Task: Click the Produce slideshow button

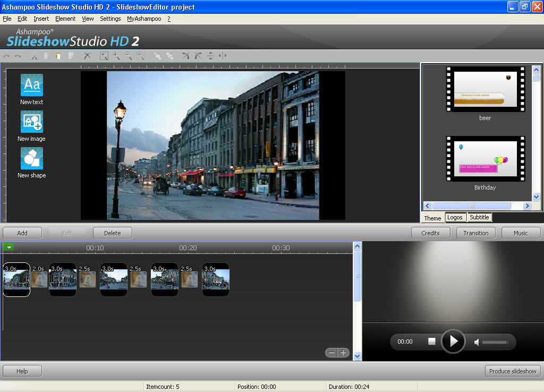Action: pos(512,371)
